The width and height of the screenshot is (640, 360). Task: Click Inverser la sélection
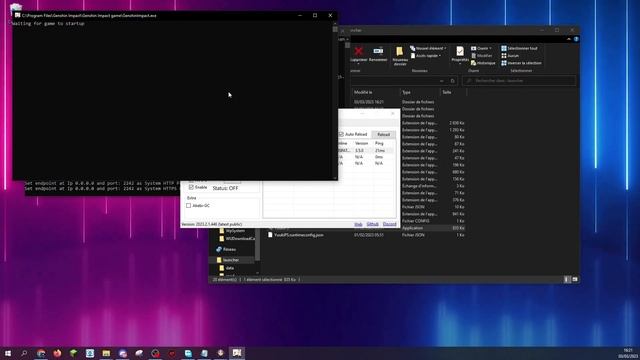click(x=522, y=63)
